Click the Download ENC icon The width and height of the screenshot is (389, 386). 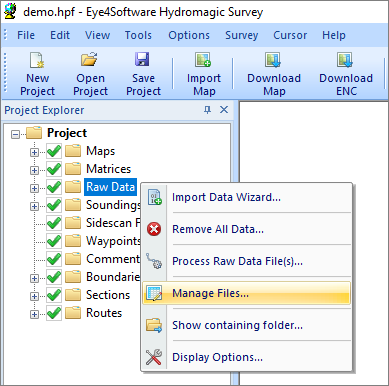click(x=345, y=60)
